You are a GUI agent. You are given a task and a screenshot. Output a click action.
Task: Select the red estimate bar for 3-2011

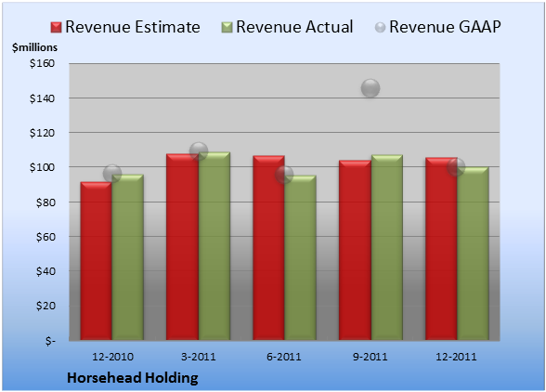coord(182,247)
